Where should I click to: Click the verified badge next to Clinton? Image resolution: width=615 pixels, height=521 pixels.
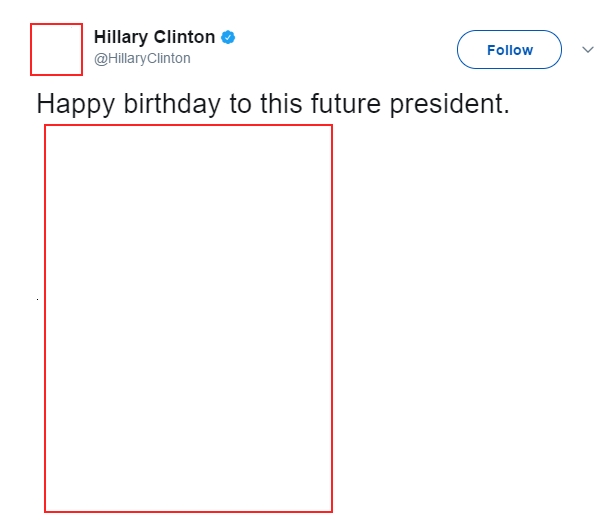(x=228, y=37)
